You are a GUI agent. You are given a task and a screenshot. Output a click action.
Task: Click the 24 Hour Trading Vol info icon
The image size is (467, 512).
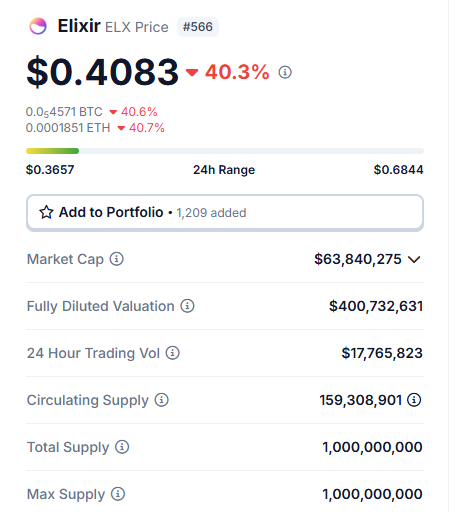point(173,353)
